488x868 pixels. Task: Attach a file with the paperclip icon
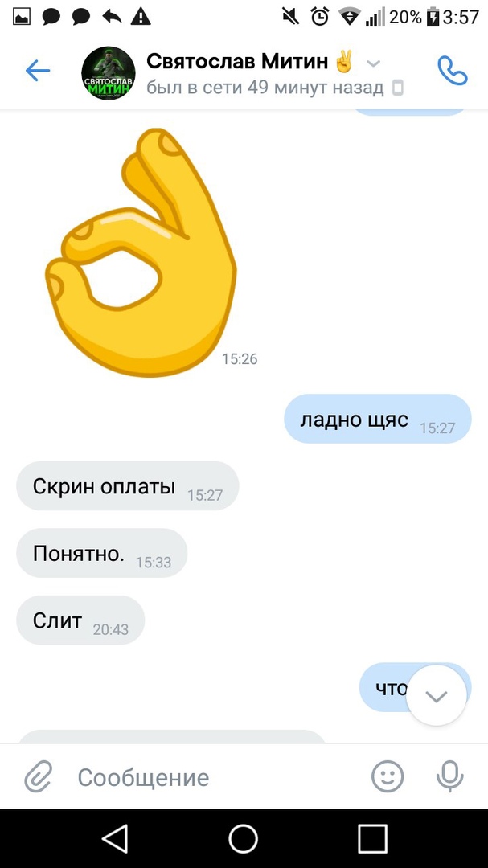pos(39,776)
